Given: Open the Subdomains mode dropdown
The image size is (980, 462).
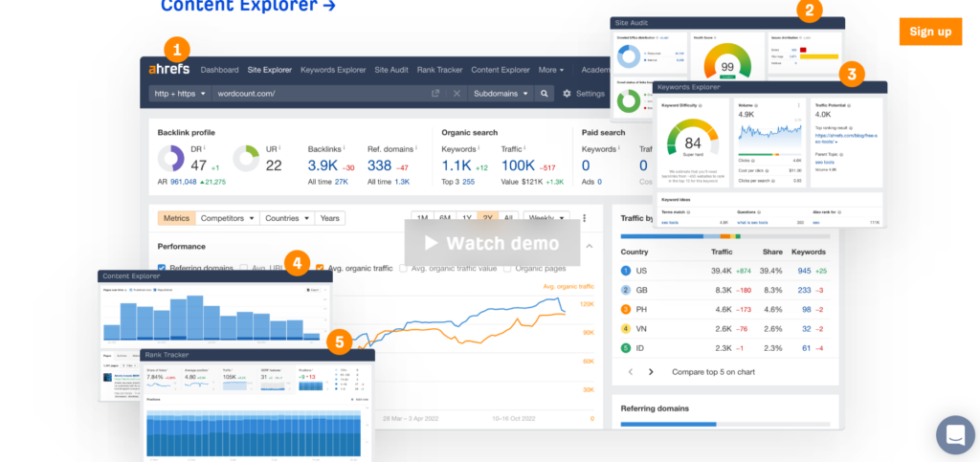Looking at the screenshot, I should (501, 94).
